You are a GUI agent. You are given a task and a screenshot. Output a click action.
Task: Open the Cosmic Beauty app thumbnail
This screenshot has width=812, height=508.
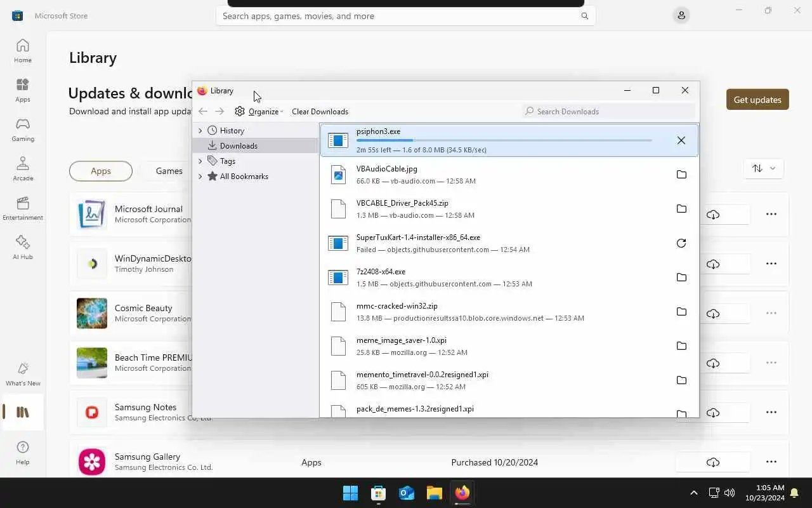92,314
